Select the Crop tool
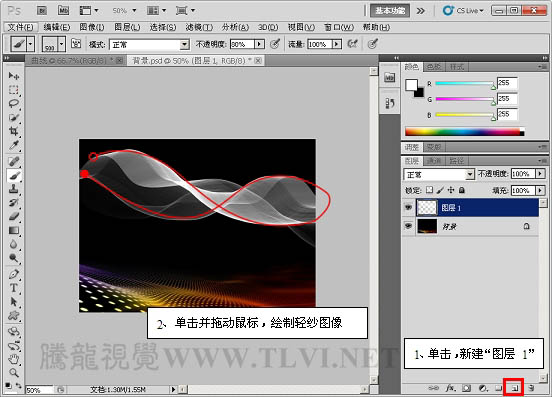Viewport: 552px width, 397px height. pos(14,131)
